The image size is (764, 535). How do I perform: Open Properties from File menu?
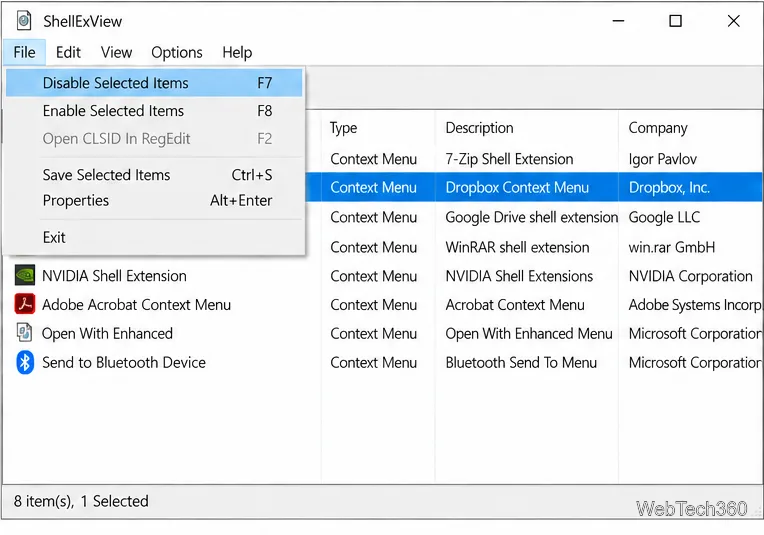point(154,200)
